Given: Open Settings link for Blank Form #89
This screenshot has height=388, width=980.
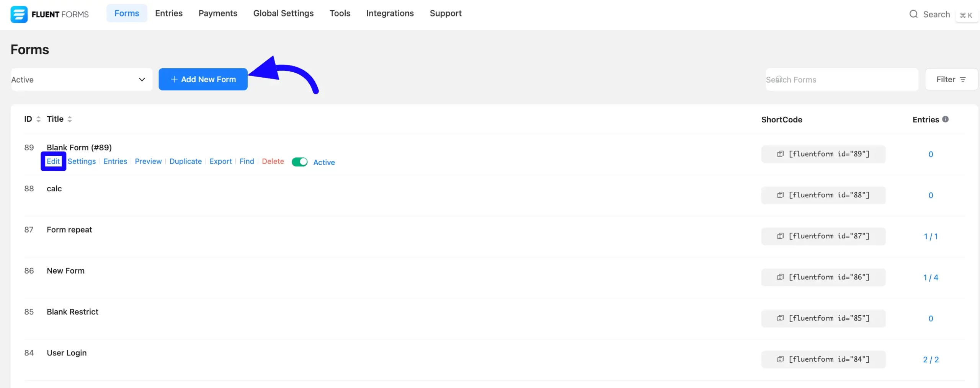Looking at the screenshot, I should point(82,161).
